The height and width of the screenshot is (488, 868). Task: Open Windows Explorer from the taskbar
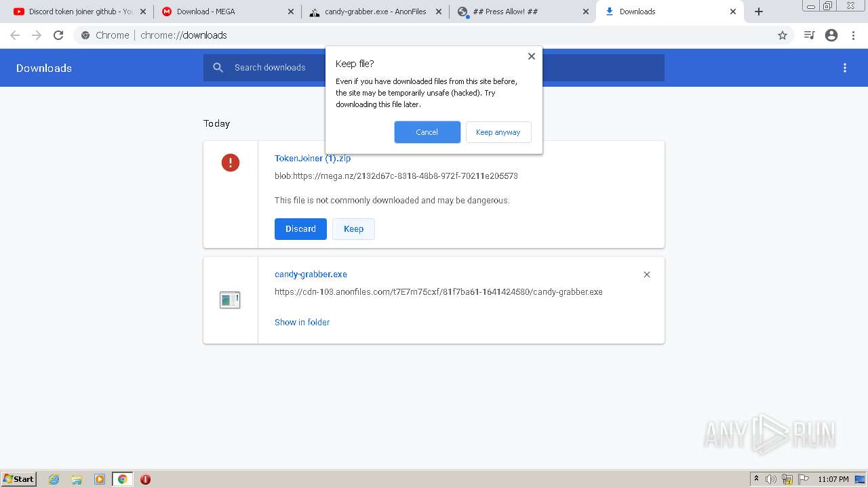click(77, 479)
